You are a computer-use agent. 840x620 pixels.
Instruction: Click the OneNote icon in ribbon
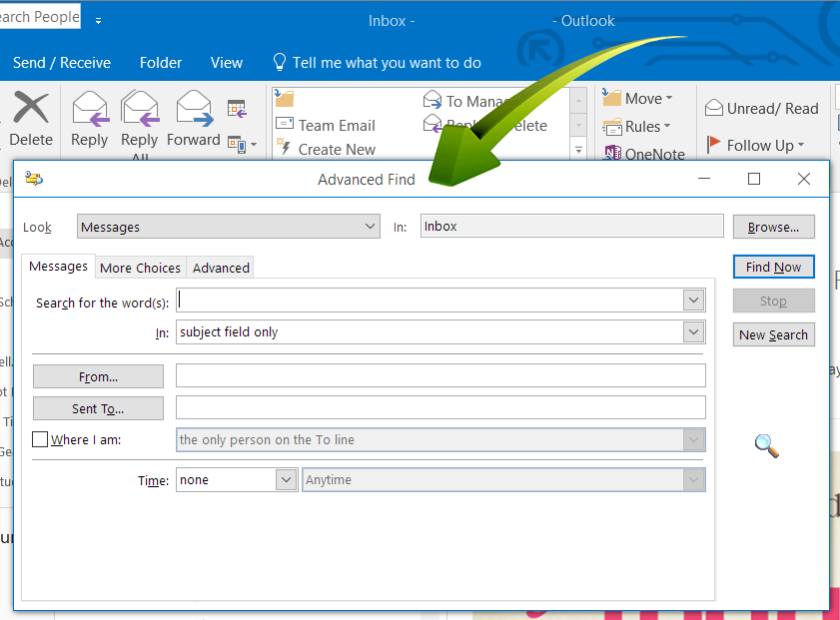coord(613,153)
